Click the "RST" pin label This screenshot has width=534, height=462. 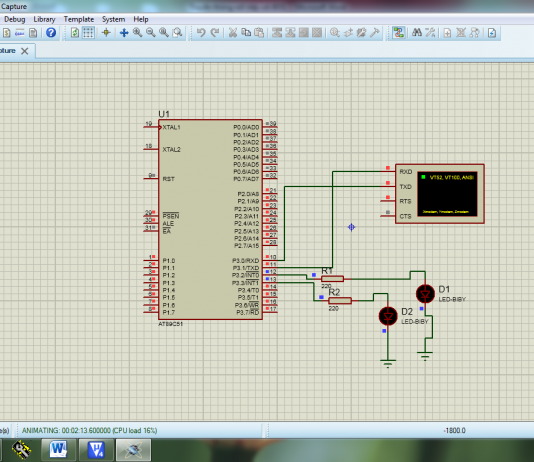coord(168,179)
